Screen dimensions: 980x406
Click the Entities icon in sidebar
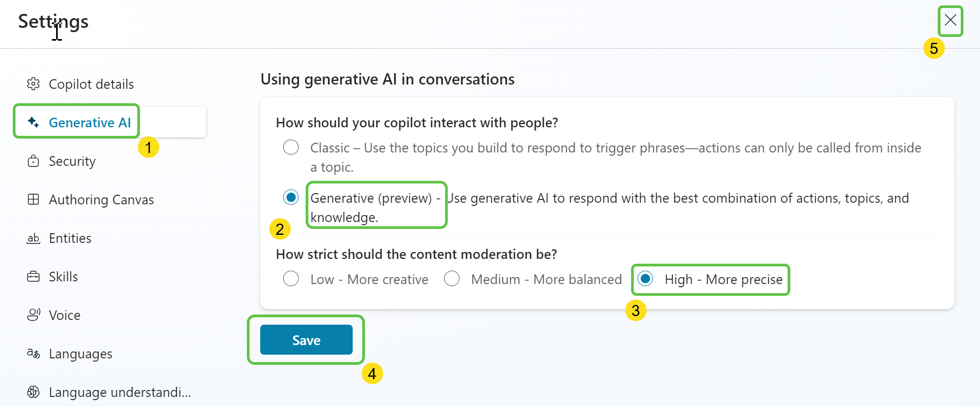[33, 238]
